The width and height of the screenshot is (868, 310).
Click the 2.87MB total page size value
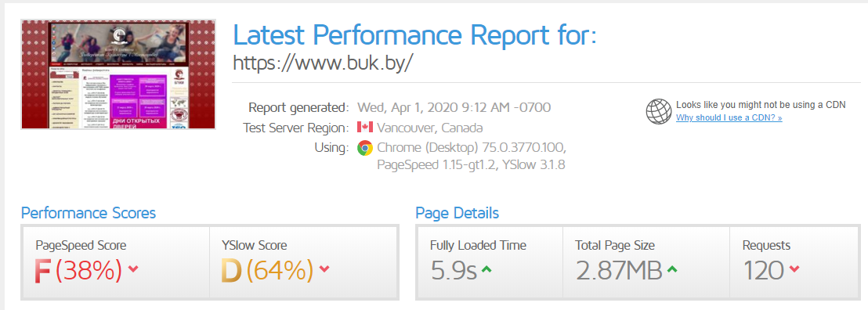(619, 271)
